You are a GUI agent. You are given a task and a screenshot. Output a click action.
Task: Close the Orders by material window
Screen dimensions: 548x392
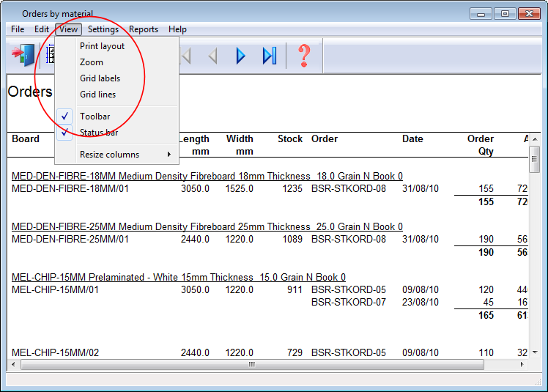(x=529, y=14)
